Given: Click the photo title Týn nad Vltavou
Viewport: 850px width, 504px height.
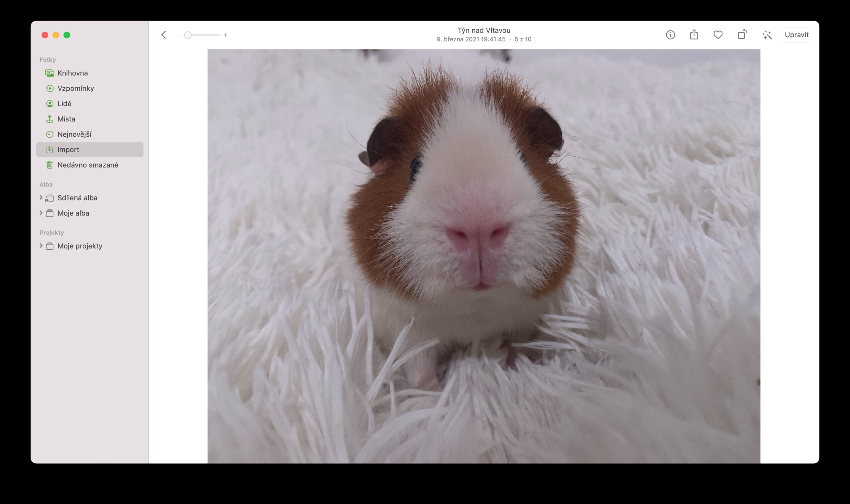Looking at the screenshot, I should pyautogui.click(x=484, y=30).
